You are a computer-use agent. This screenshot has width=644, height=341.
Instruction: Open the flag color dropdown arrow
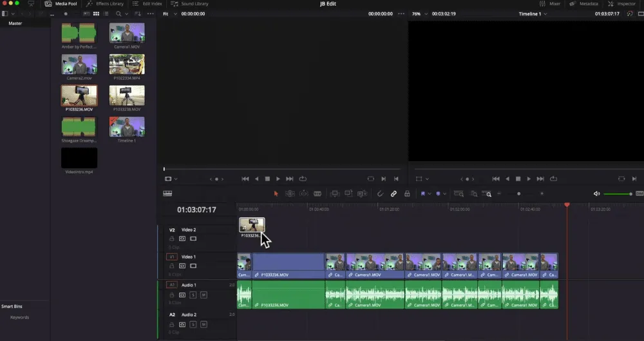430,193
